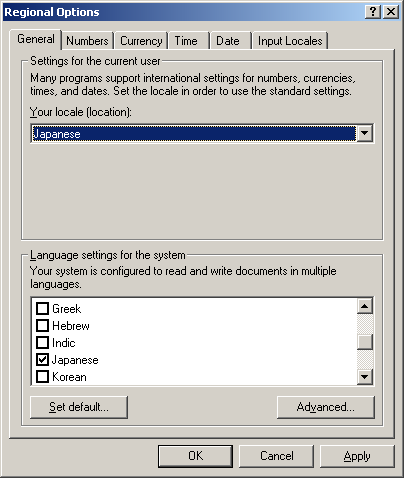Click scroll down arrow in language list
Screen dimensions: 404x478
point(365,377)
